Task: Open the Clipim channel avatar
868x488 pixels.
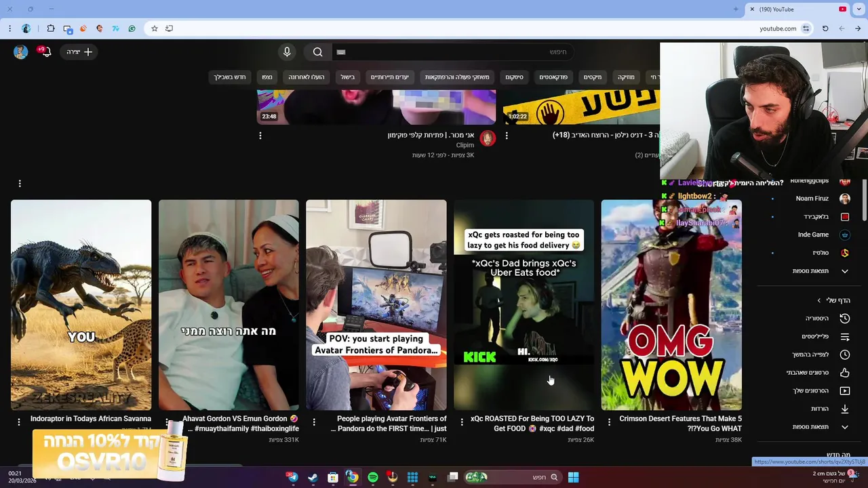Action: [488, 139]
